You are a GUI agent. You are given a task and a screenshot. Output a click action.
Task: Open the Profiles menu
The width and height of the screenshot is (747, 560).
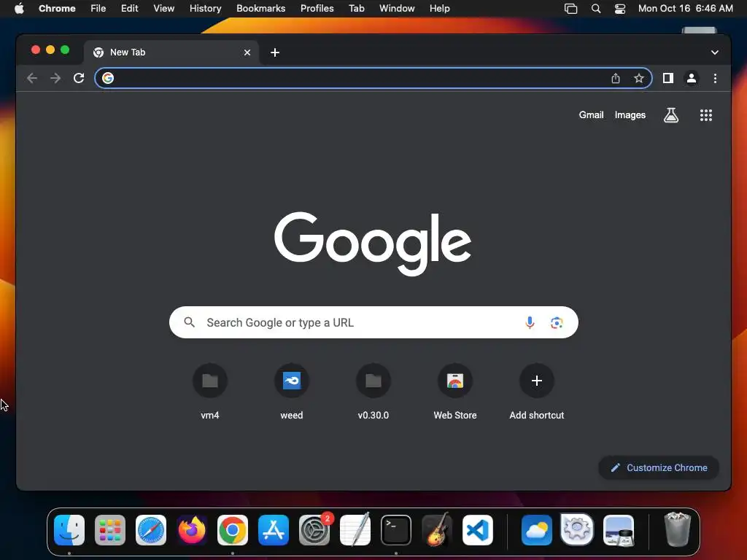click(x=317, y=8)
